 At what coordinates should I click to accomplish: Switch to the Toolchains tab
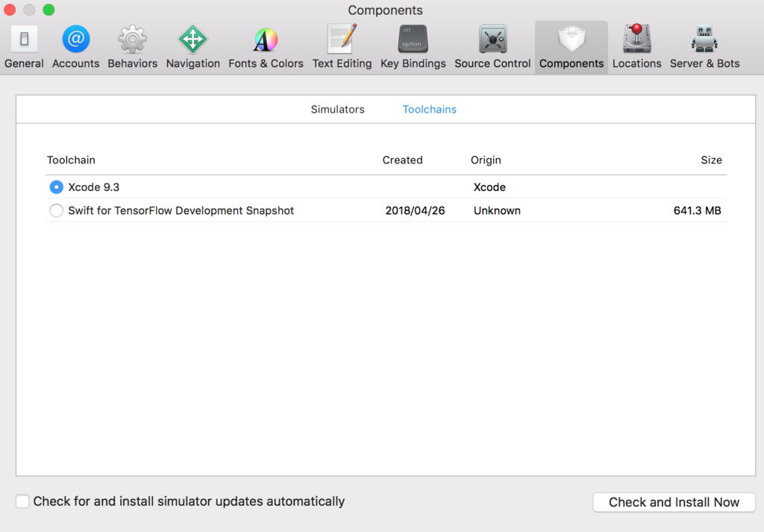[x=429, y=109]
